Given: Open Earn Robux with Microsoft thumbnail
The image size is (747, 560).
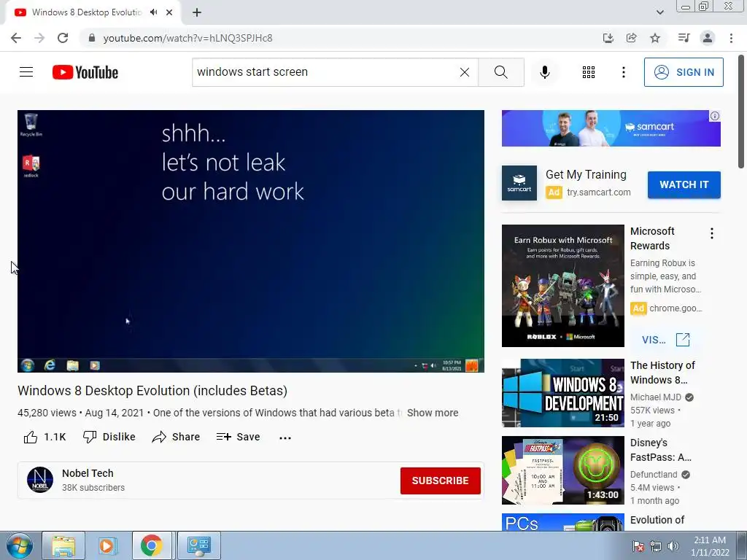Looking at the screenshot, I should 562,286.
